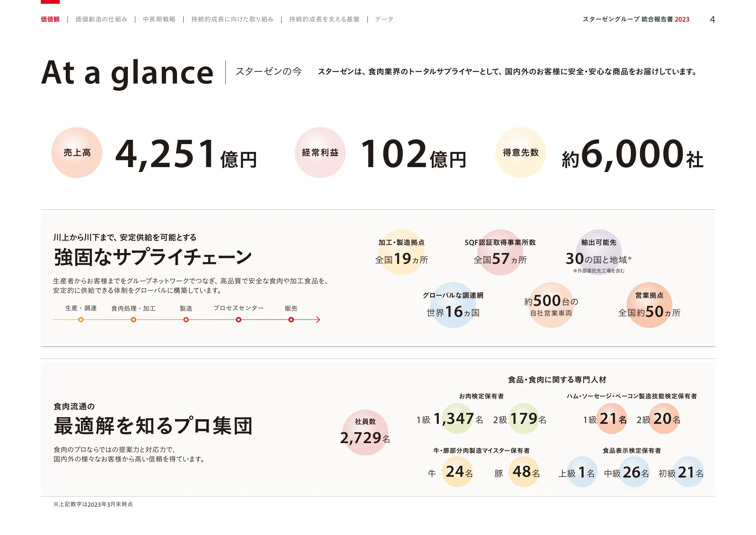
Task: Click the お肉検定 2級 179名 bubble
Action: (x=524, y=419)
